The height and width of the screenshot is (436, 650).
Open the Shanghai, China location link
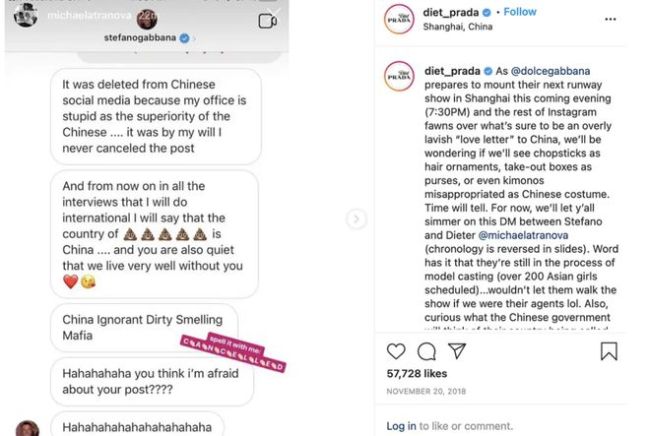tap(458, 27)
